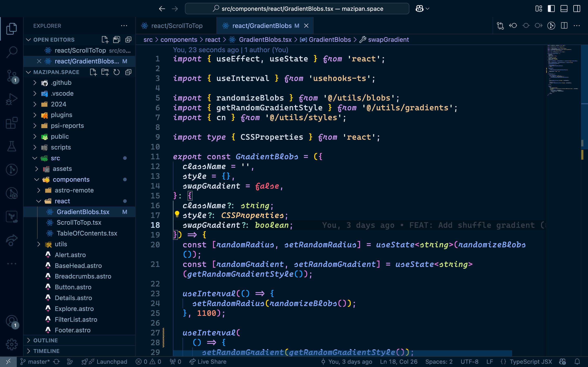The image size is (588, 367).
Task: Click TypeScript JSX language mode in status bar
Action: [530, 362]
